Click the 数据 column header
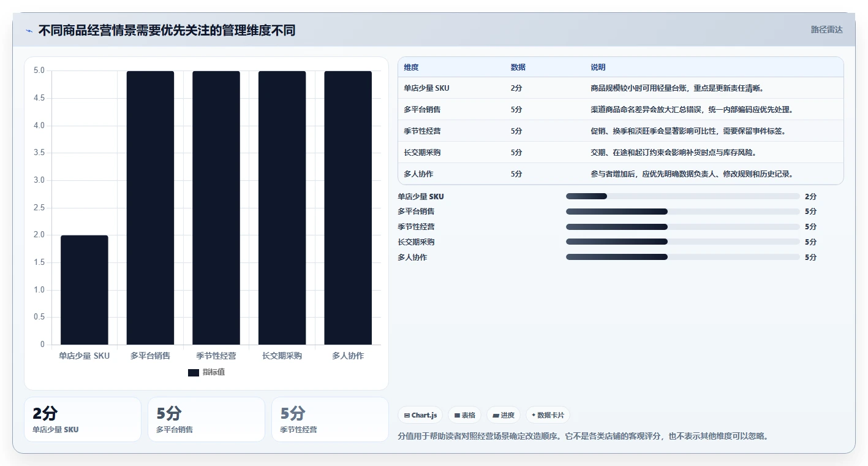Viewport: 868px width, 466px height. 518,67
